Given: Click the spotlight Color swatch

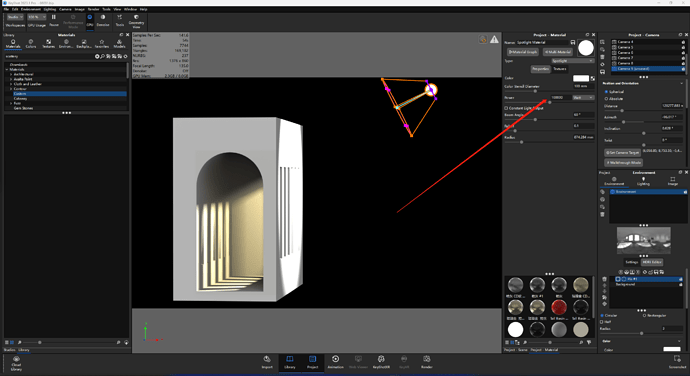Looking at the screenshot, I should (580, 78).
